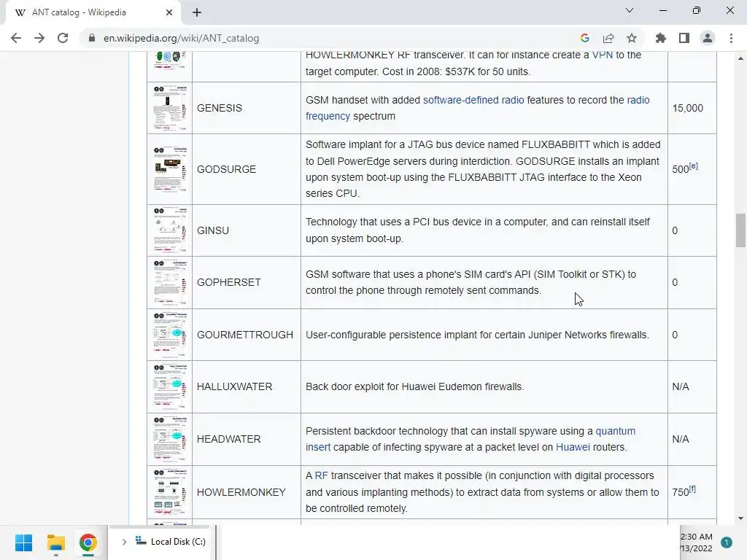The width and height of the screenshot is (747, 560).
Task: Click the taskbar clock and date
Action: tap(696, 542)
